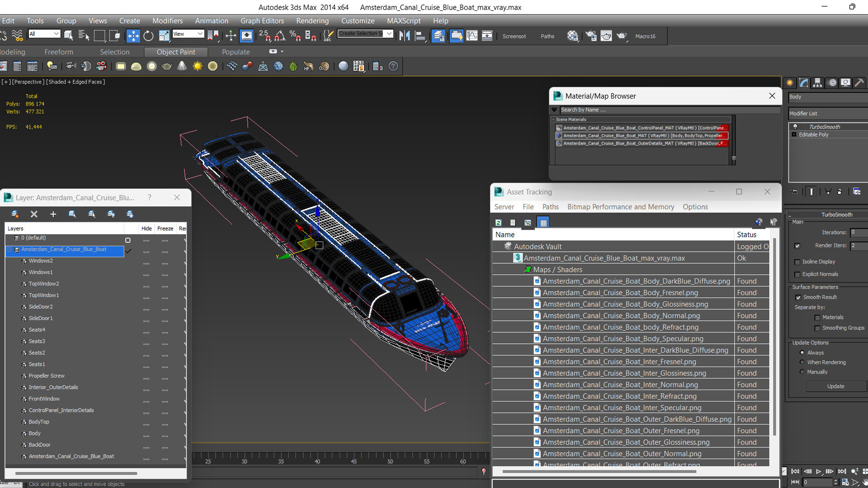Toggle Smooth Result checkbox

798,297
